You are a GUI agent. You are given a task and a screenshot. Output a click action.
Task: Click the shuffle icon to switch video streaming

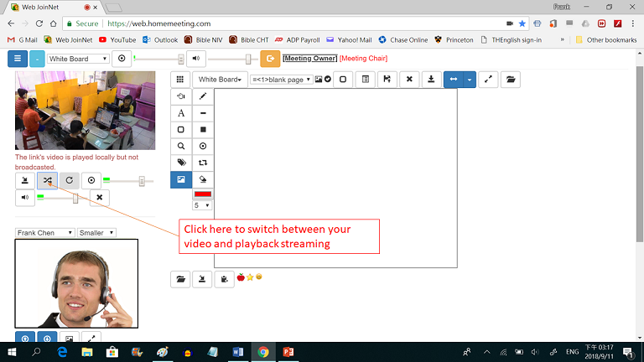[48, 180]
